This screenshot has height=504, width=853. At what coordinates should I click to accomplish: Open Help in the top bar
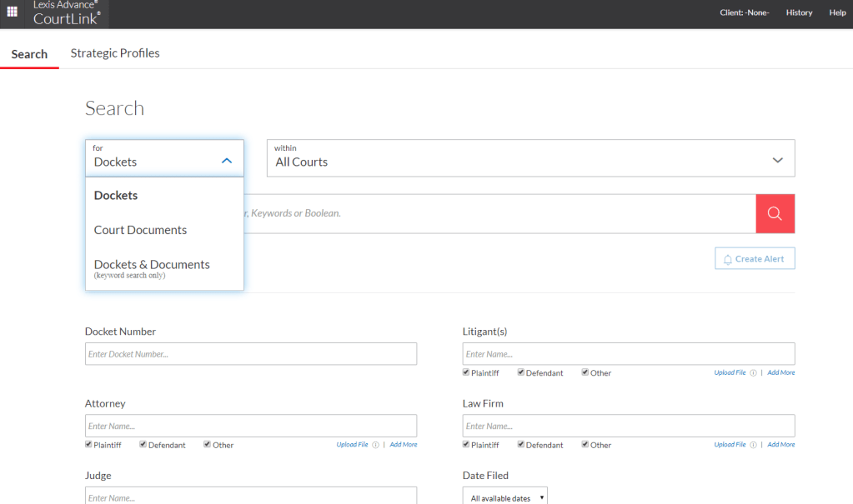(x=837, y=12)
